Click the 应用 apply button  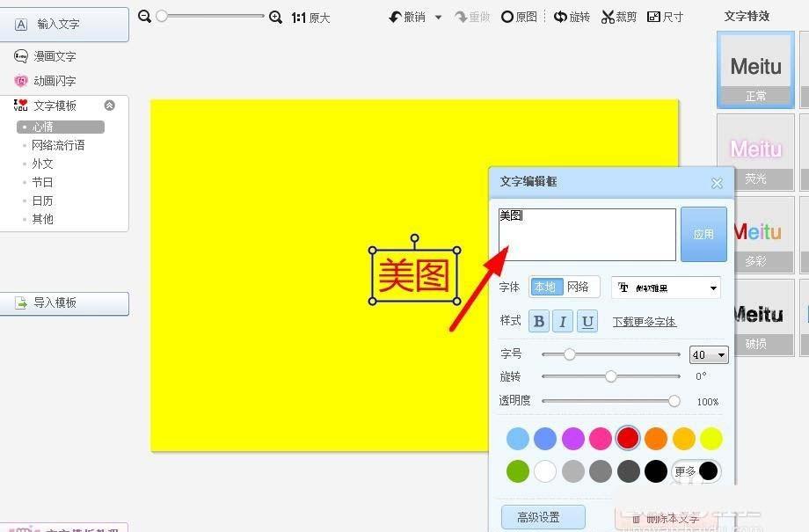703,234
